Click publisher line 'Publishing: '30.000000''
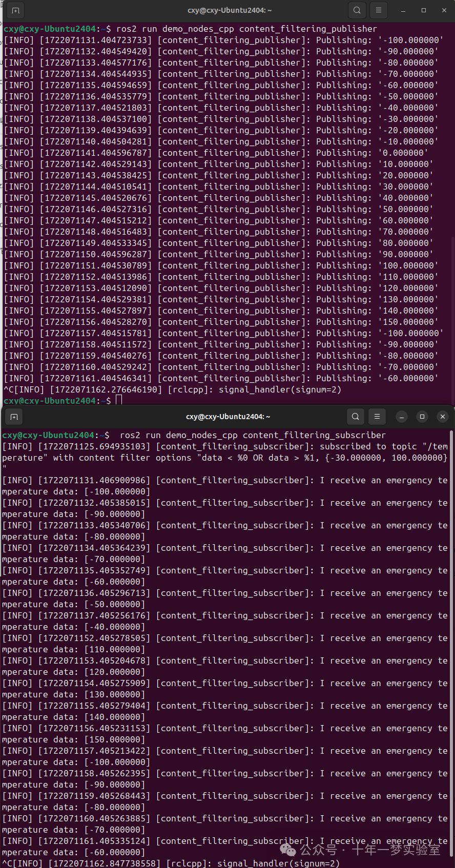 218,187
